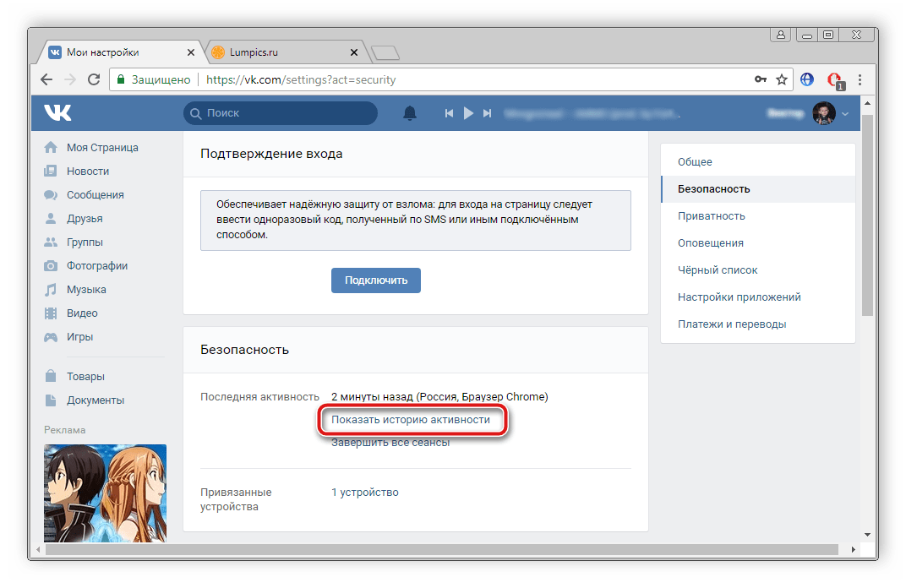Go to the previous track
The height and width of the screenshot is (588, 906).
click(450, 113)
